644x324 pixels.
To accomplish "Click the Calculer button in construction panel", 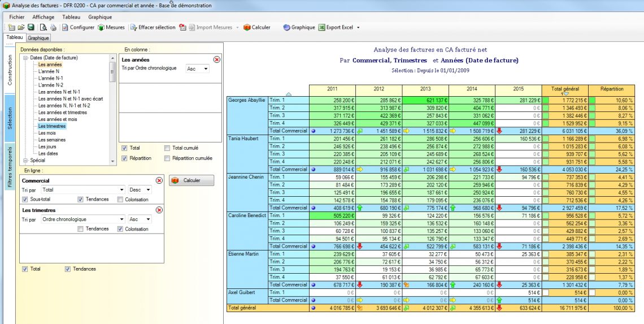I will coord(192,180).
